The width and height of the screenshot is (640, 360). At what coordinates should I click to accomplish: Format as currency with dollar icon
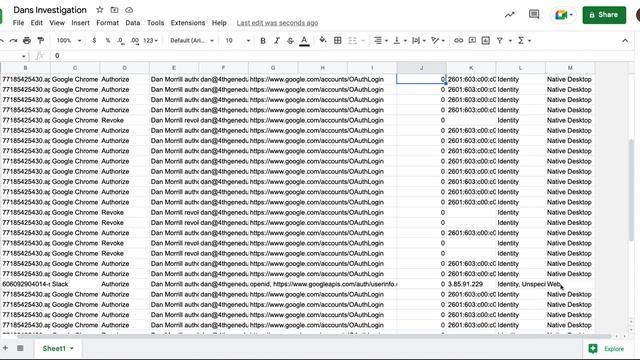[94, 40]
